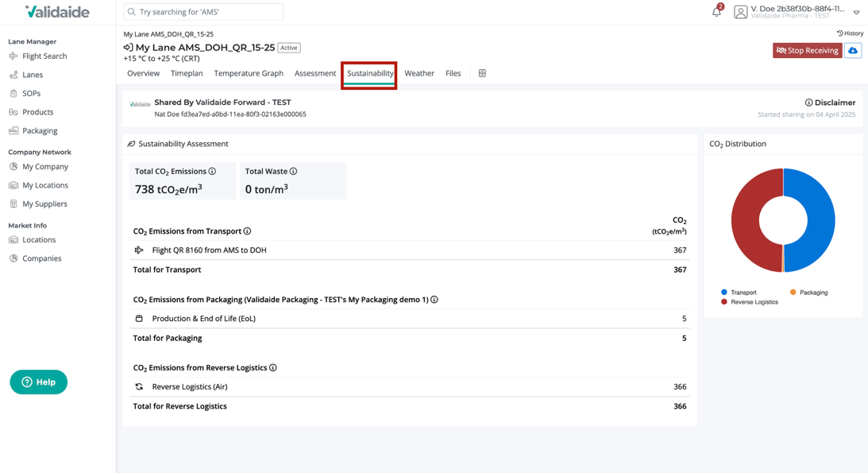Click the user profile avatar icon
The image size is (868, 473).
[741, 12]
